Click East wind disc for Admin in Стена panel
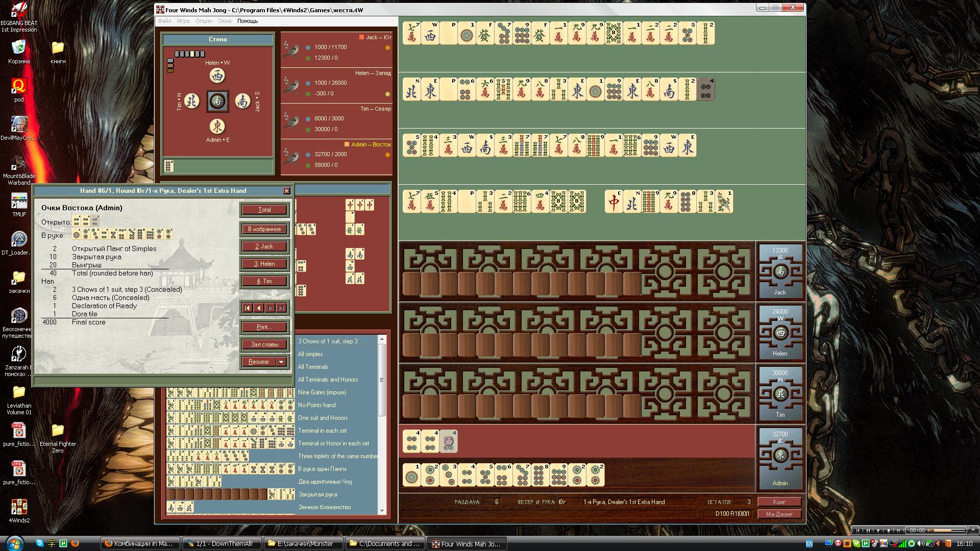The width and height of the screenshot is (980, 551). [x=217, y=126]
